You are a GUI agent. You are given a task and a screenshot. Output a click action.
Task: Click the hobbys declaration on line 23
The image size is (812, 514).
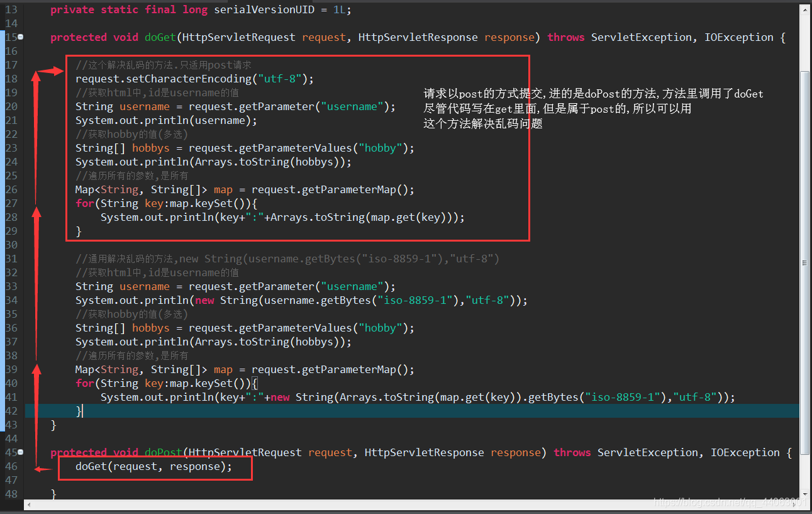[245, 148]
